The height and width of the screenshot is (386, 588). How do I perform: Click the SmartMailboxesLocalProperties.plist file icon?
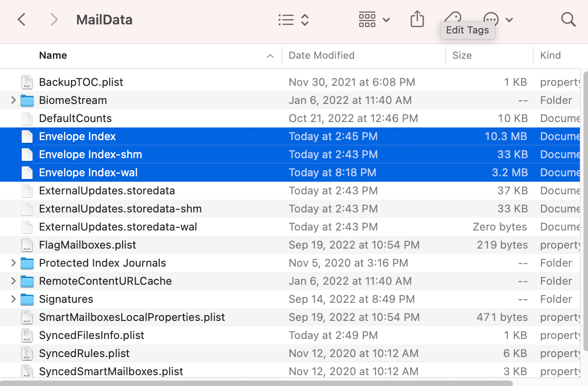[27, 317]
